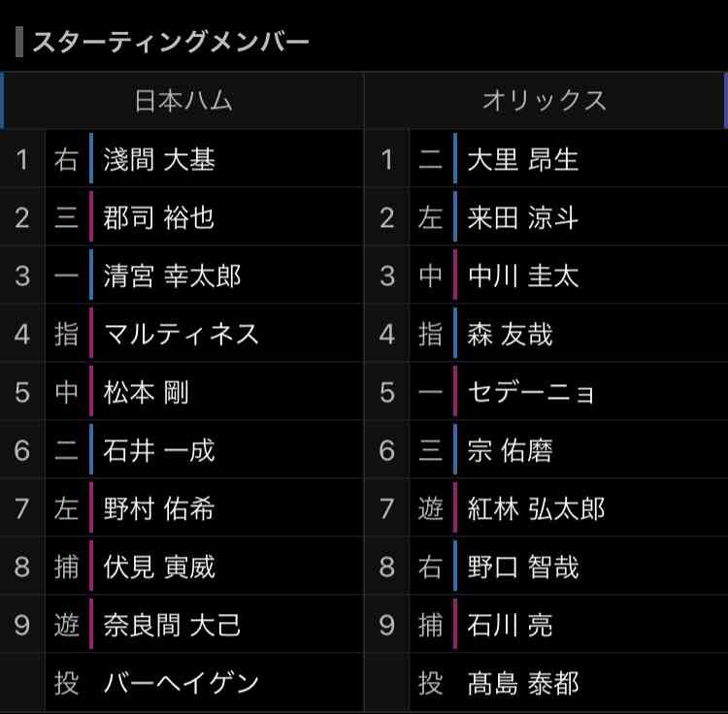728x714 pixels.
Task: Select player 淺間 大基
Action: 159,159
